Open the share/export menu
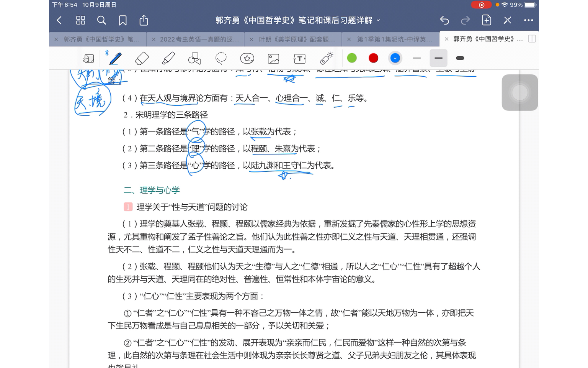Viewport: 588px width, 368px height. (x=144, y=20)
